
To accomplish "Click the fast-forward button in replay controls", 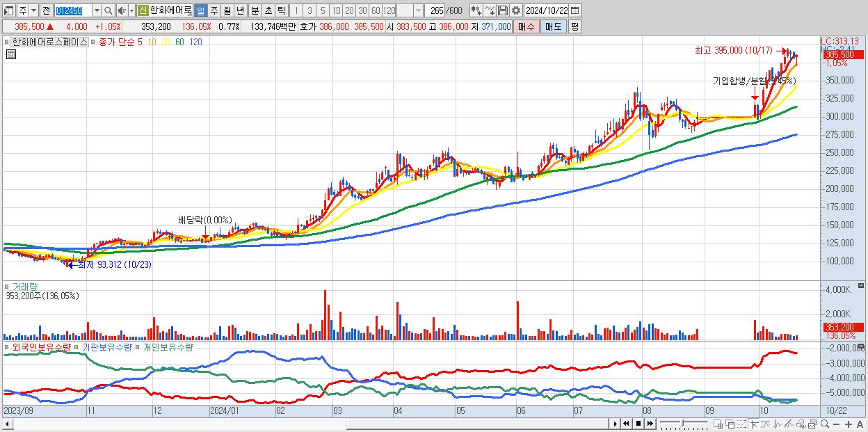I will (650, 424).
